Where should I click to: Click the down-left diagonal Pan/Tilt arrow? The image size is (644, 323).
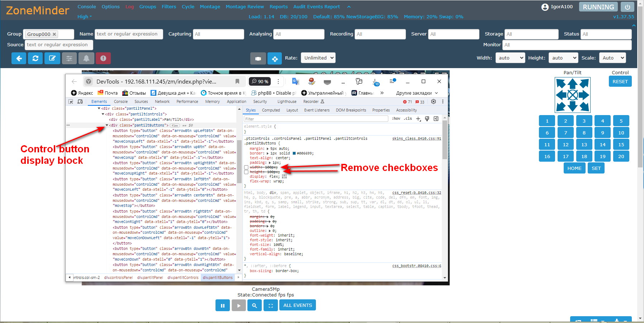561,106
